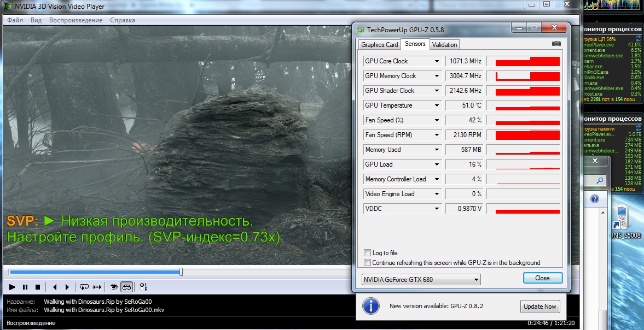Open the GPU Core Clock sensor dropdown
Screen dimensions: 644x330
[x=437, y=61]
